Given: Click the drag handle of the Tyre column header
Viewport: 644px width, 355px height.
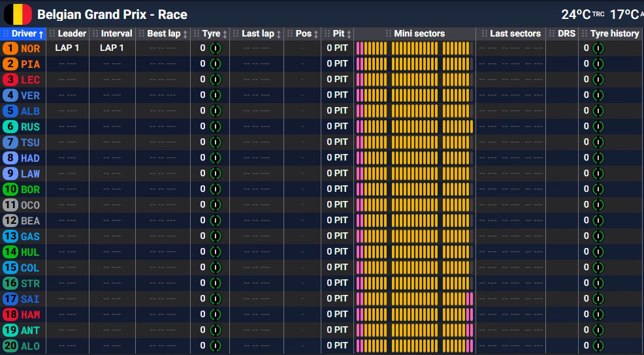Looking at the screenshot, I should coord(197,34).
